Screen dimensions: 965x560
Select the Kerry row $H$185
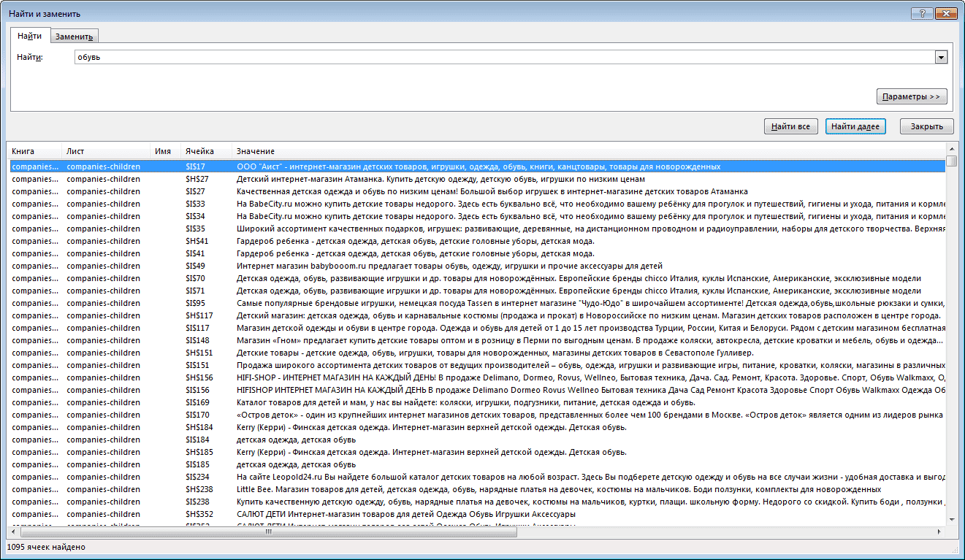pyautogui.click(x=476, y=452)
